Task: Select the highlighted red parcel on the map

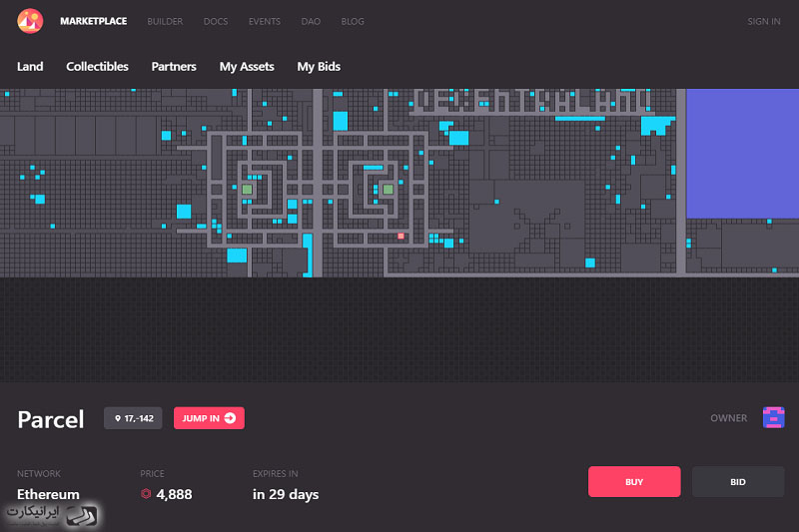Action: tap(401, 236)
